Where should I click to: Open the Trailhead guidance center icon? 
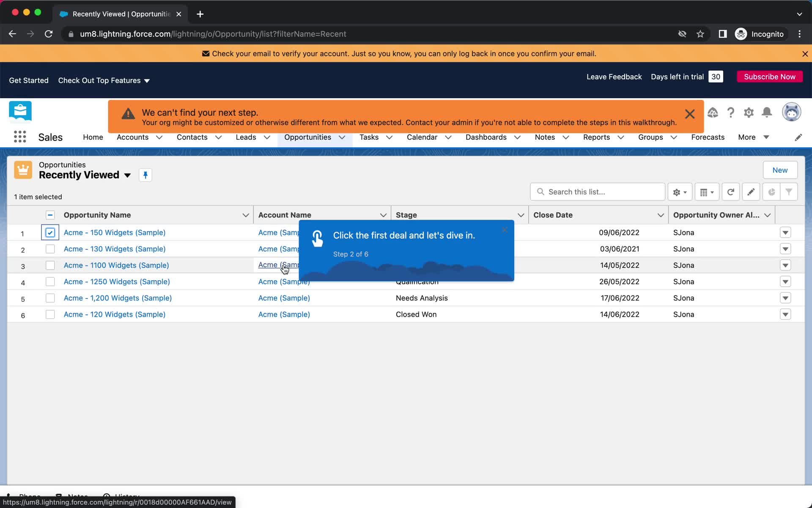[713, 113]
